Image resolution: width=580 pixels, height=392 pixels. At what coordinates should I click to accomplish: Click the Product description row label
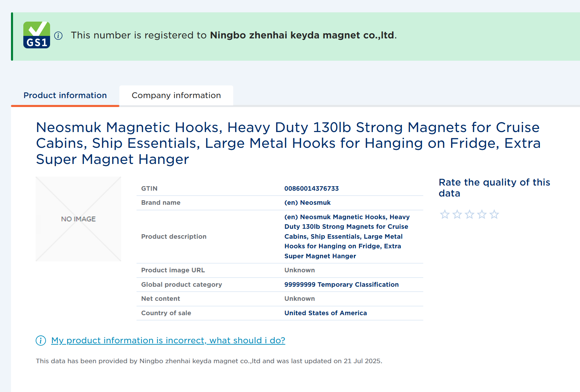tap(174, 237)
